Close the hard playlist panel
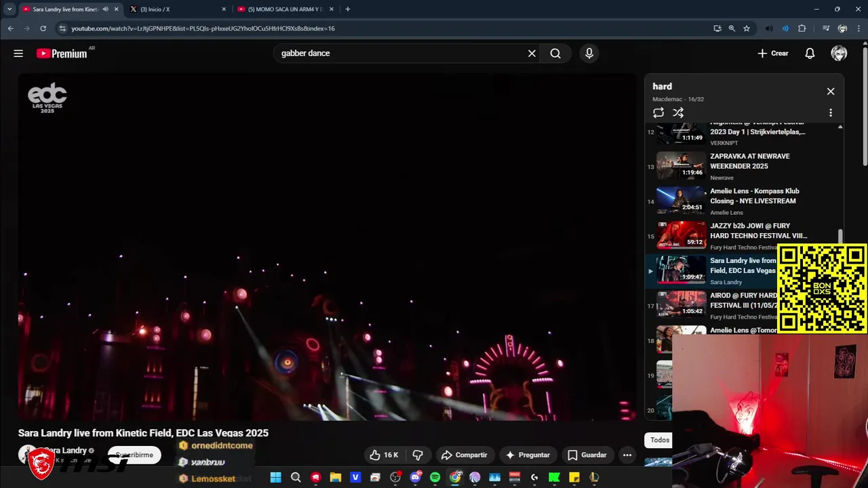This screenshot has height=488, width=868. point(831,91)
